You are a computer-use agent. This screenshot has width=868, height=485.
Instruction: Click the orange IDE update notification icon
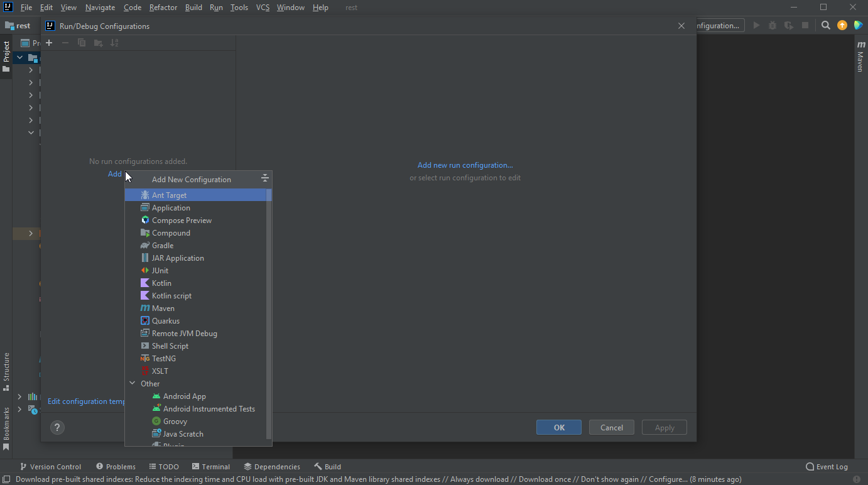pos(842,25)
